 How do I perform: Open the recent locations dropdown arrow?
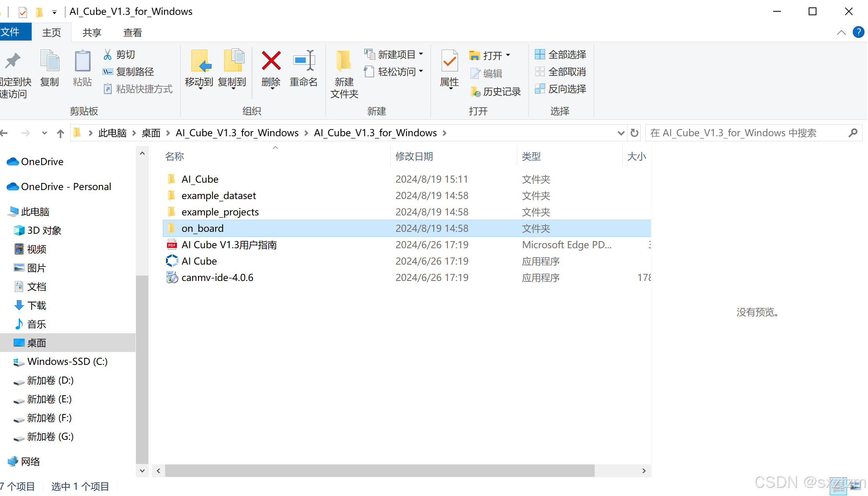click(x=45, y=133)
